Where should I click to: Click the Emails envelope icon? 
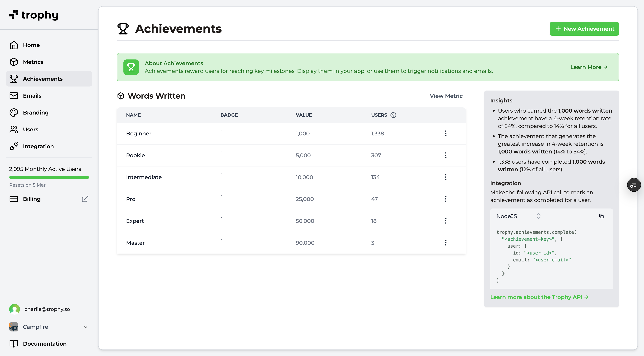14,96
